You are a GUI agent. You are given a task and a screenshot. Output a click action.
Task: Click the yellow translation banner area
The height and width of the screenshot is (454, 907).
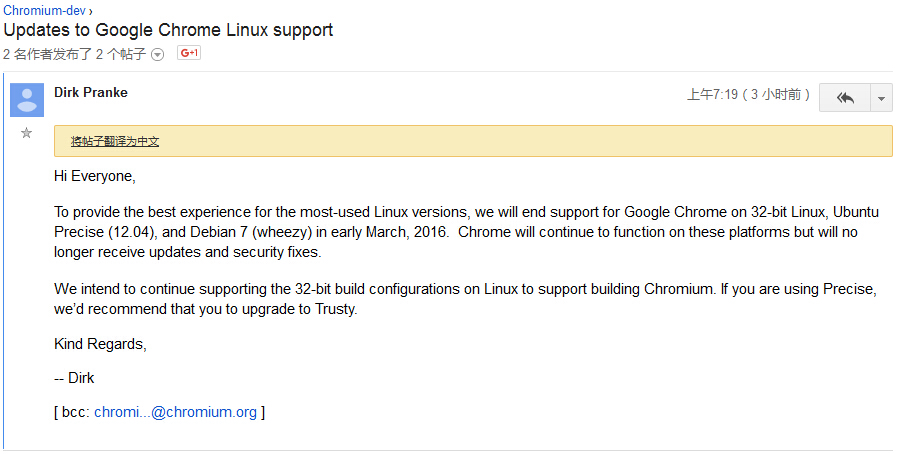473,141
